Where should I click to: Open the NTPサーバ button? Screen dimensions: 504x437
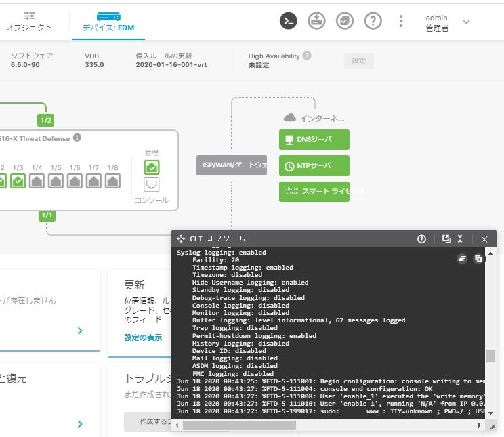tap(314, 165)
